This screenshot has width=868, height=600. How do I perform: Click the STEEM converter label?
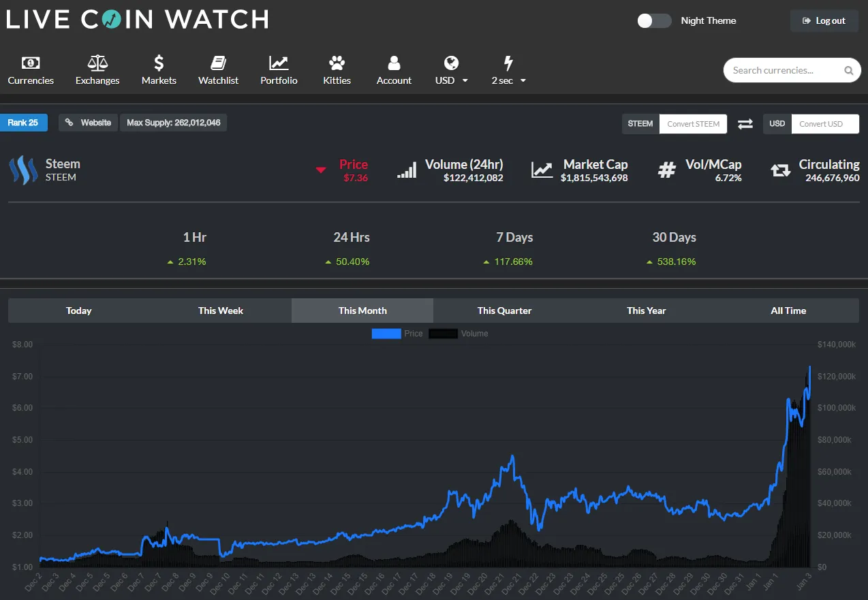pos(640,124)
